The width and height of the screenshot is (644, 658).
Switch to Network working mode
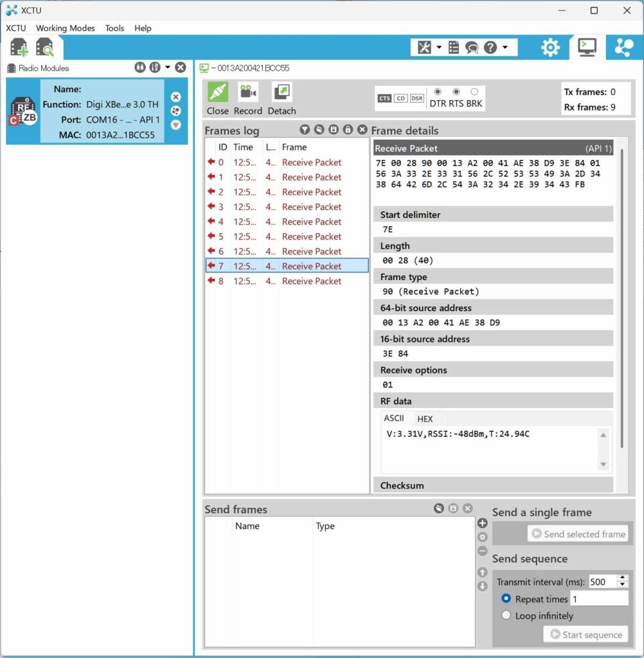click(624, 48)
